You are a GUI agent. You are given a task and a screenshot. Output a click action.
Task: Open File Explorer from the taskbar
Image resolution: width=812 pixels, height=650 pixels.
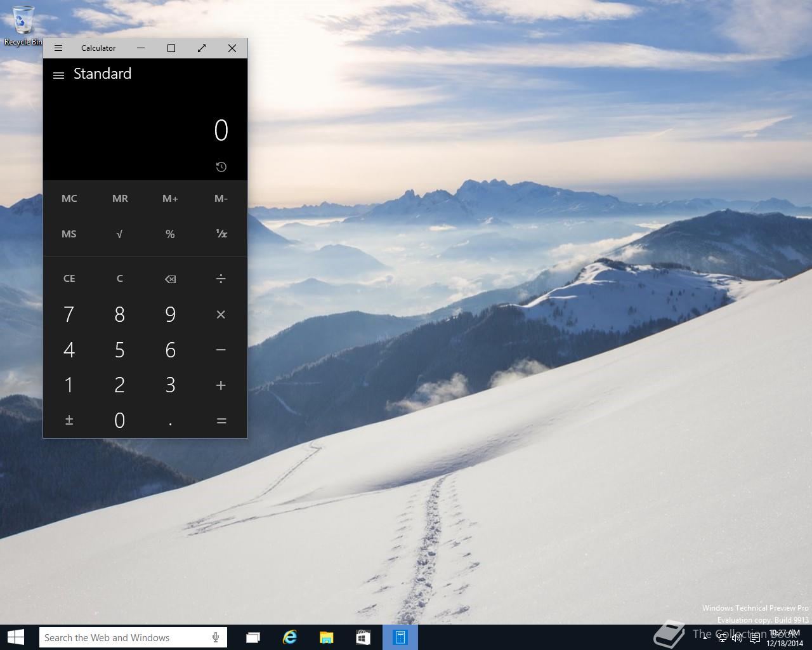pyautogui.click(x=327, y=637)
